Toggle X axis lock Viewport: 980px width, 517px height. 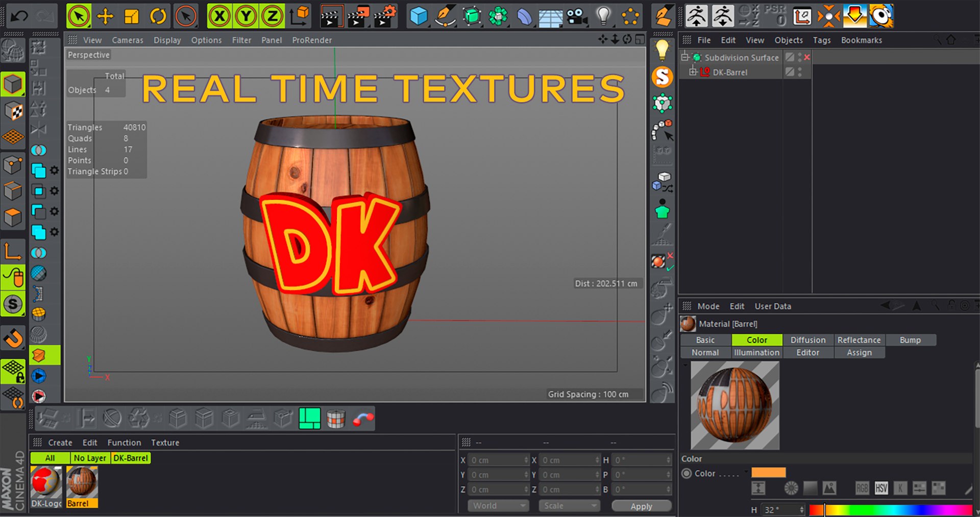(x=220, y=16)
